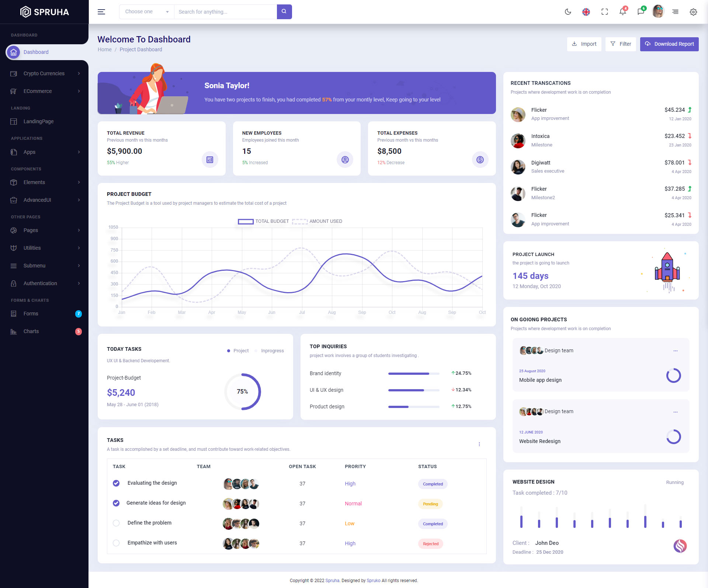Enter fullscreen mode
Image resolution: width=708 pixels, height=588 pixels.
pyautogui.click(x=604, y=12)
